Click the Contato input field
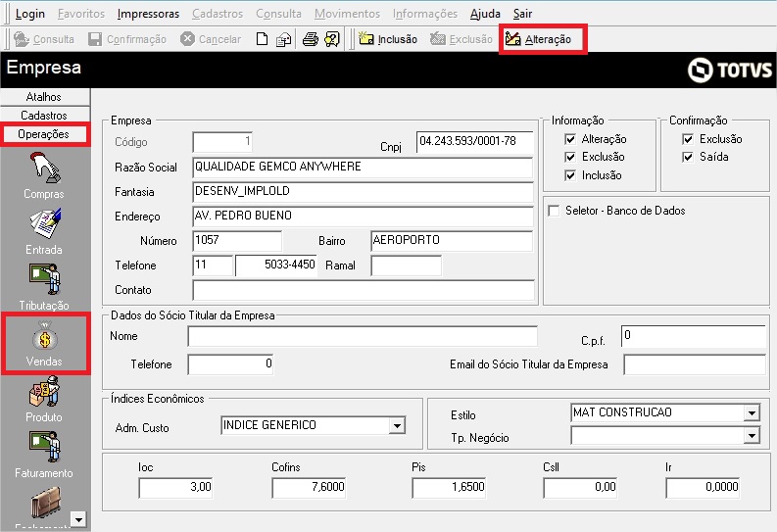Screen dimensions: 777x532 (x=364, y=290)
